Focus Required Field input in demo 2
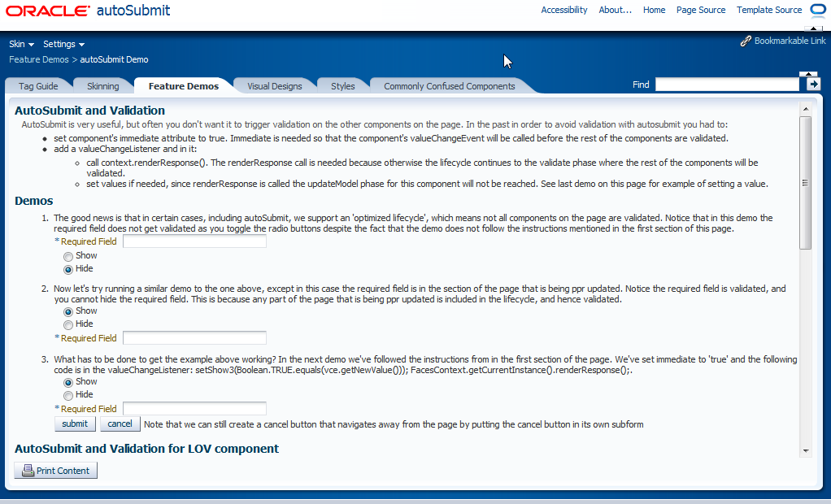 [194, 338]
